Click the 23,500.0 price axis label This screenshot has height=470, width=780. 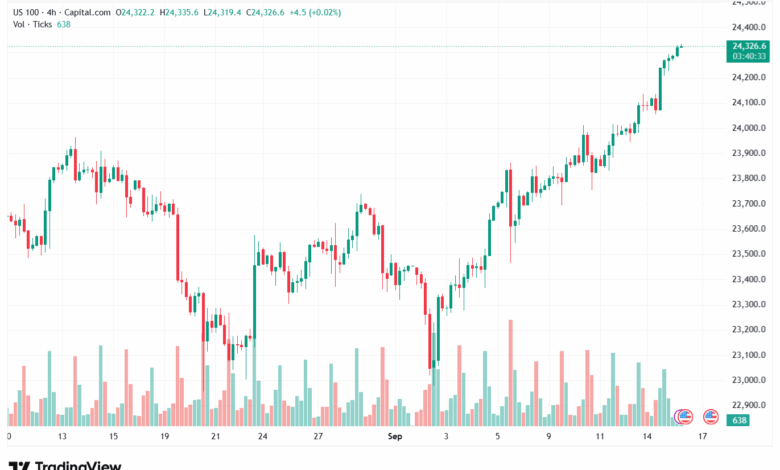tap(750, 254)
